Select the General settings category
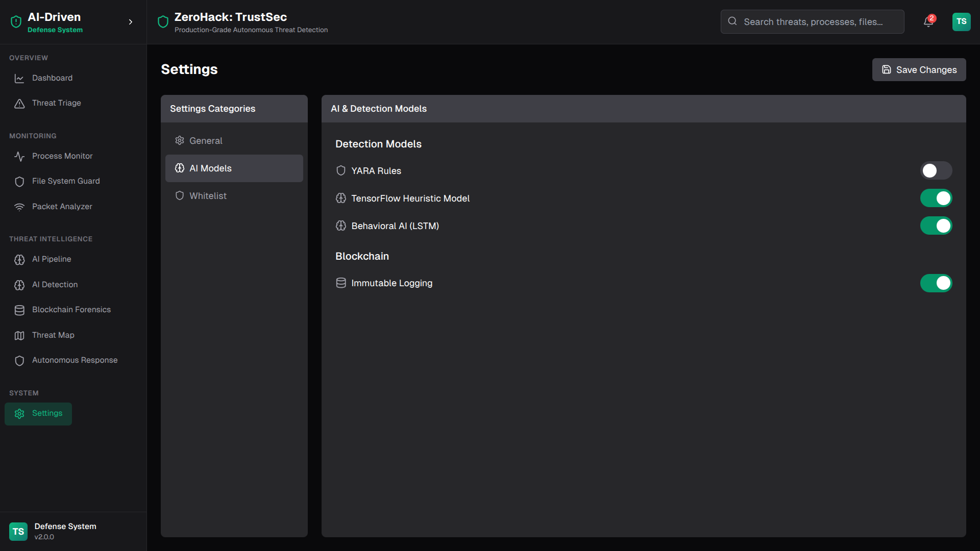The image size is (980, 551). pyautogui.click(x=206, y=141)
